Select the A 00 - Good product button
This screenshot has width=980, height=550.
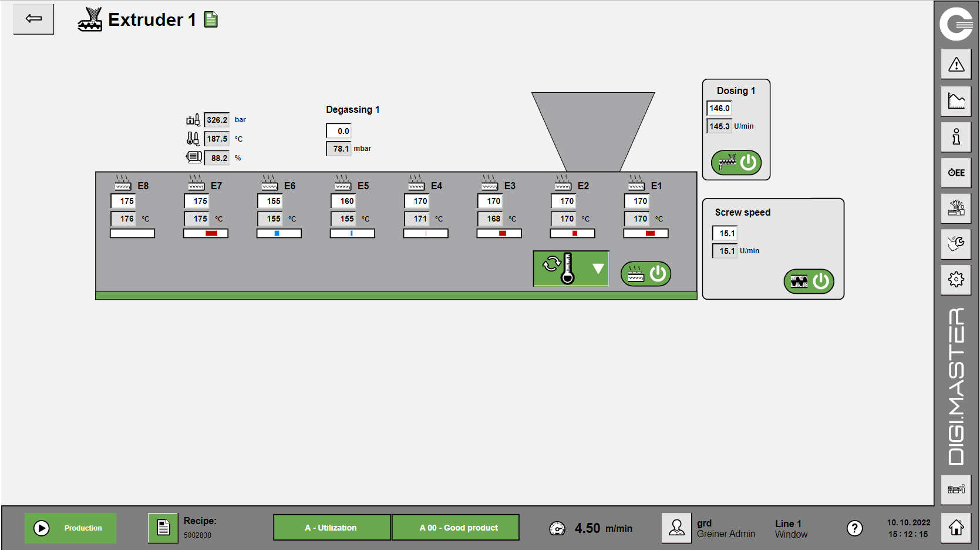coord(456,528)
